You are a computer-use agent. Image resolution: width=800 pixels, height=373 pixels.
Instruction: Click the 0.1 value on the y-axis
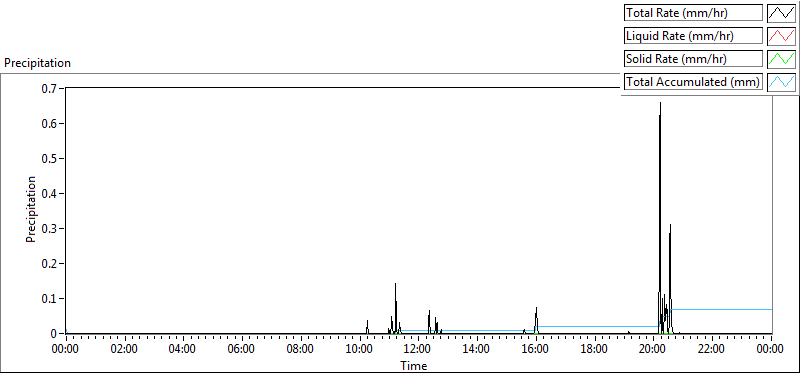pos(50,299)
